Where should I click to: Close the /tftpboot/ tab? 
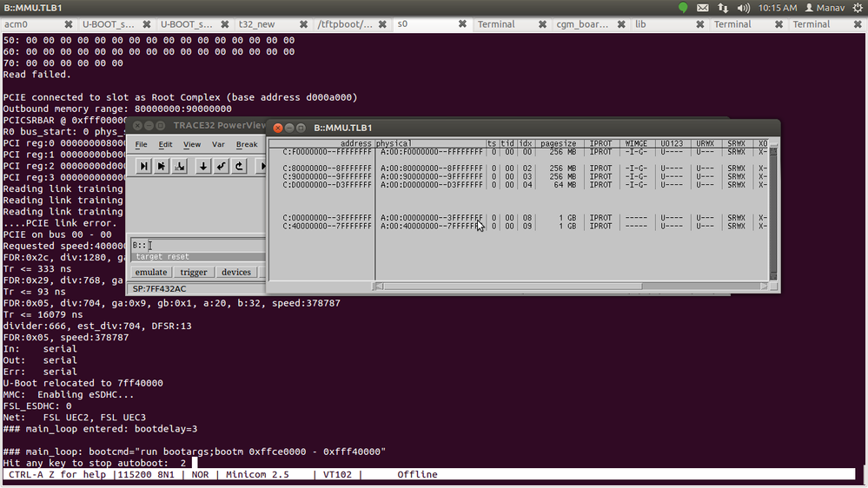click(382, 24)
